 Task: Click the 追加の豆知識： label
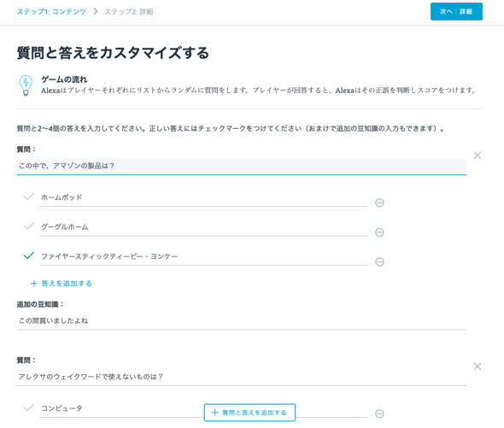[x=40, y=304]
